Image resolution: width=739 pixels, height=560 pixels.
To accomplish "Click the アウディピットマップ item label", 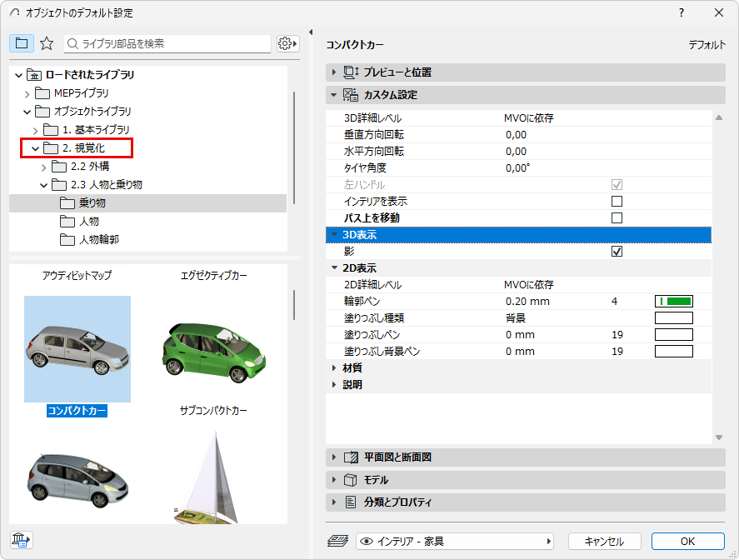I will (77, 275).
